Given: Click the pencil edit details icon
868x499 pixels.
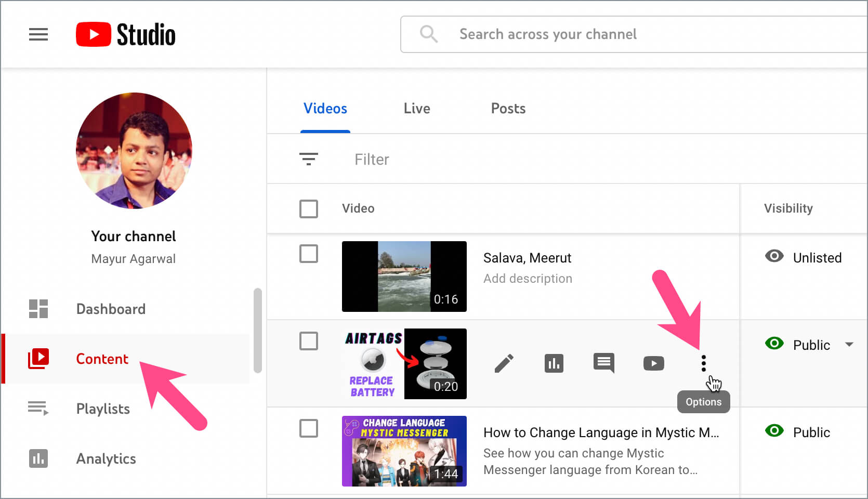Looking at the screenshot, I should point(504,363).
